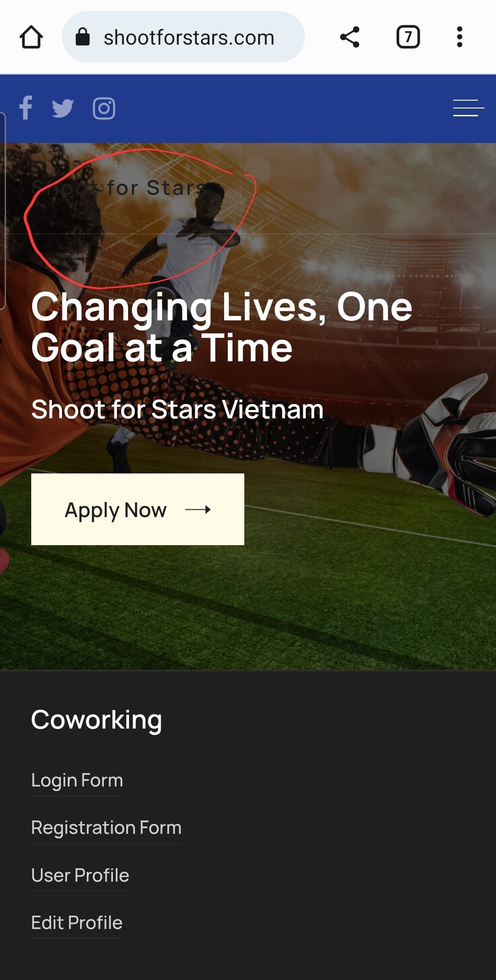Open the Twitter bird icon
The image size is (496, 980).
tap(63, 108)
